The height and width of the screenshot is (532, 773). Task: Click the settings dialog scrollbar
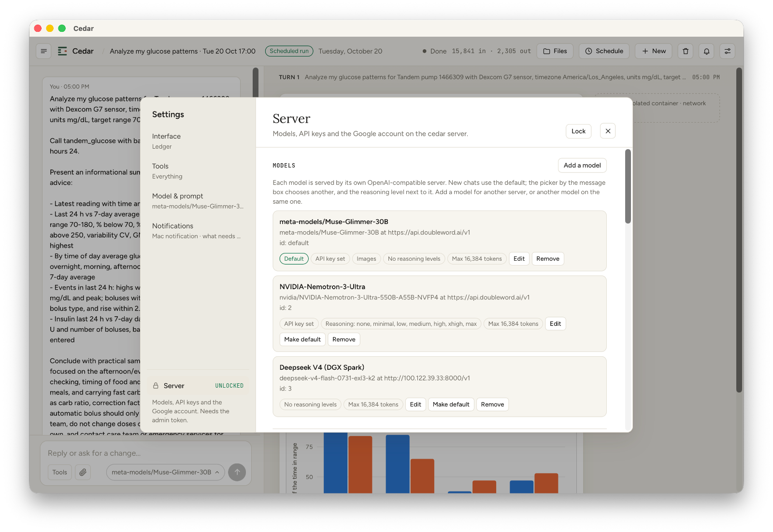628,186
